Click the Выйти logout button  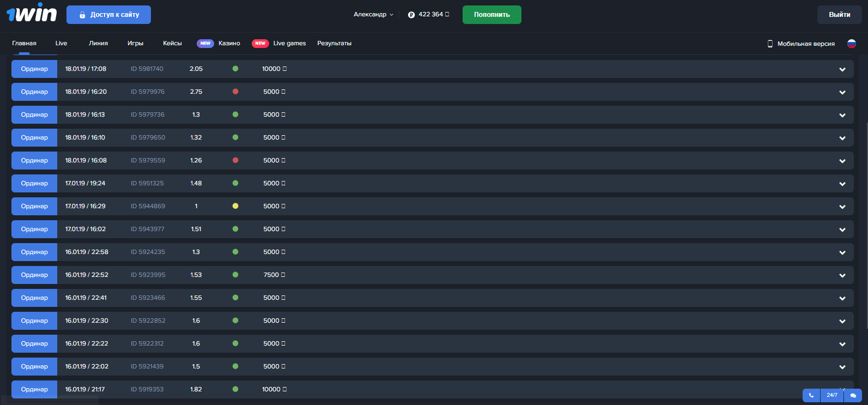pyautogui.click(x=840, y=15)
